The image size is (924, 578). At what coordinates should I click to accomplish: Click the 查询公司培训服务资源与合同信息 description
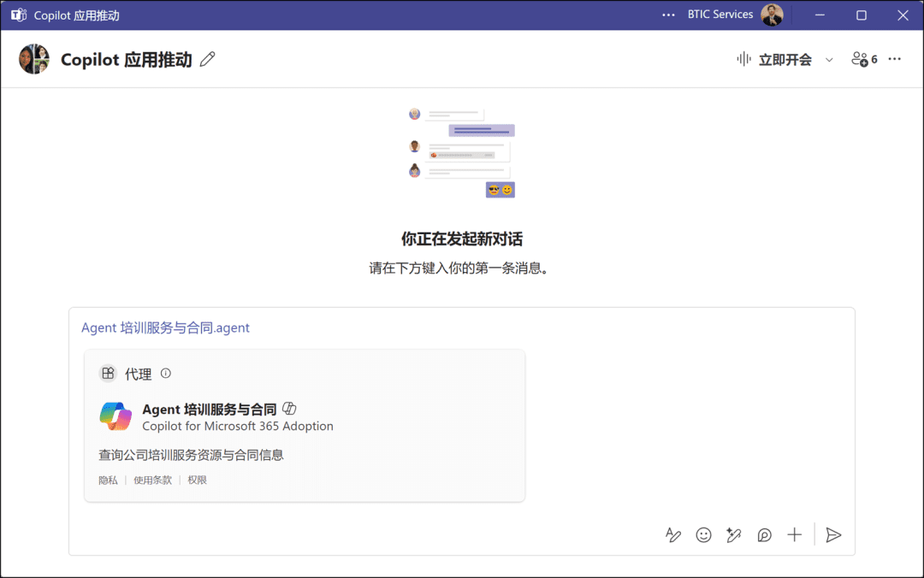pyautogui.click(x=191, y=455)
